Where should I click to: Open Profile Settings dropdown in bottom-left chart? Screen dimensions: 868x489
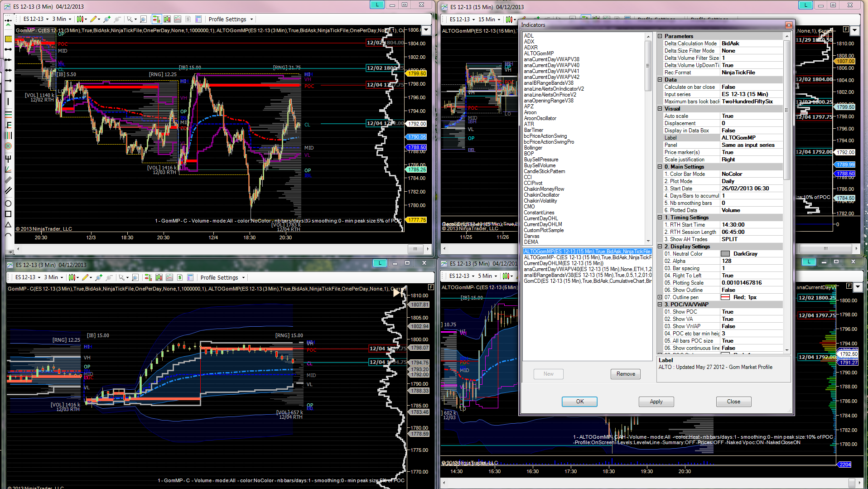(x=222, y=277)
